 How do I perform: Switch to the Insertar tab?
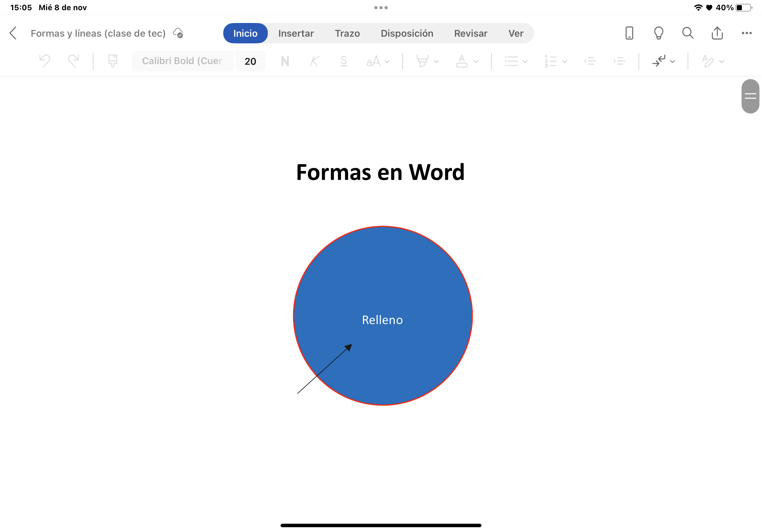[296, 33]
